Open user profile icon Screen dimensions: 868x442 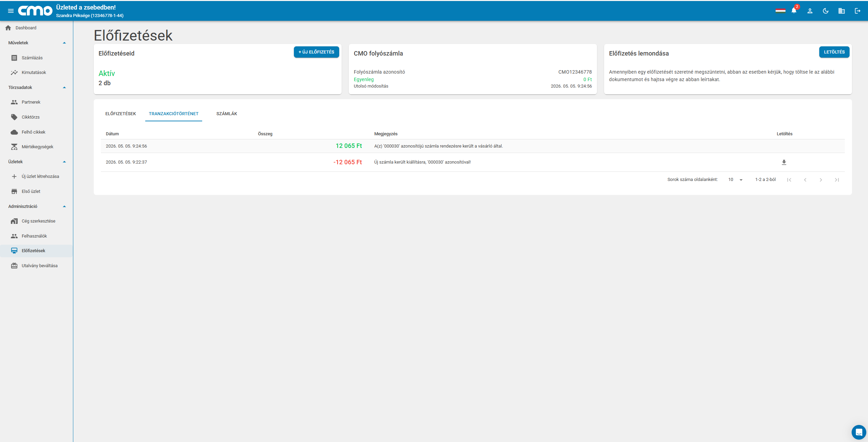tap(810, 11)
